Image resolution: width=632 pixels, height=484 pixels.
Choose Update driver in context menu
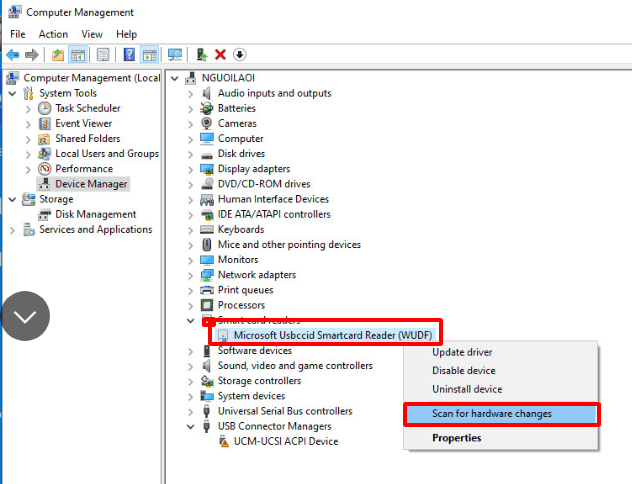click(462, 352)
